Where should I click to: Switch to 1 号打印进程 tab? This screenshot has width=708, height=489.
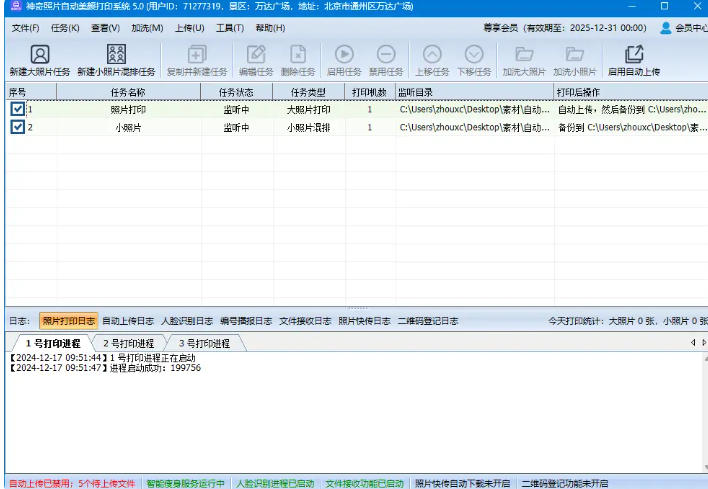[x=53, y=343]
